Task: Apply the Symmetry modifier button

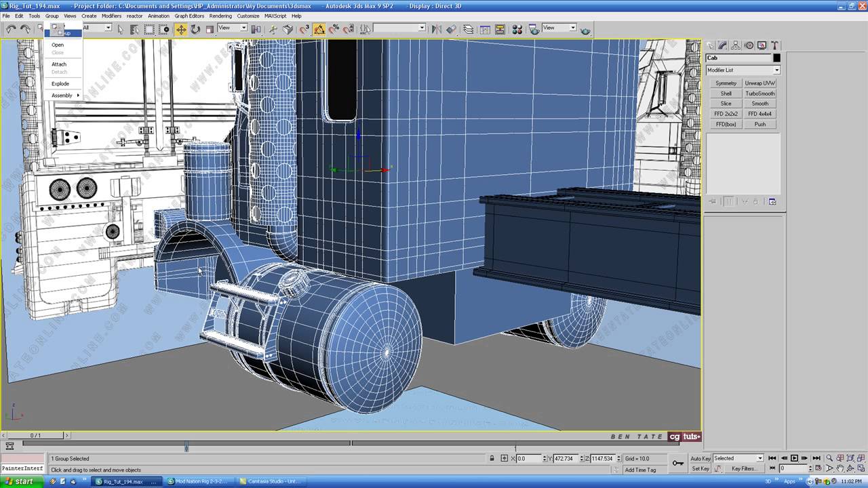Action: click(x=726, y=83)
